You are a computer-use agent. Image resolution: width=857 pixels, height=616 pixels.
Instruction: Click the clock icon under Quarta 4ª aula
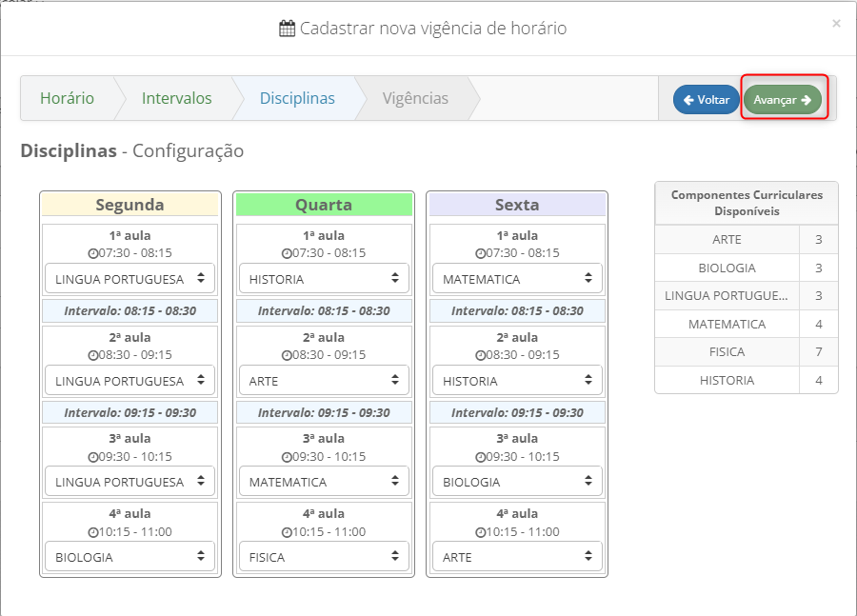287,532
